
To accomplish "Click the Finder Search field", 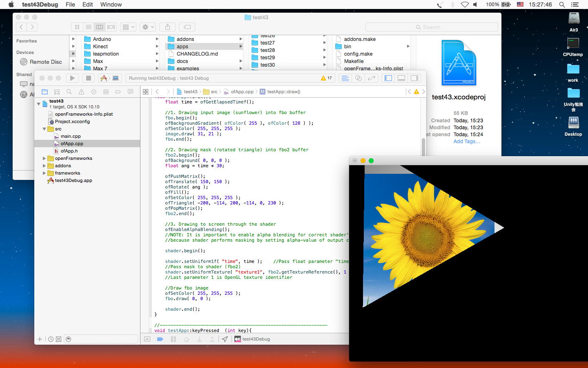I will coord(432,27).
